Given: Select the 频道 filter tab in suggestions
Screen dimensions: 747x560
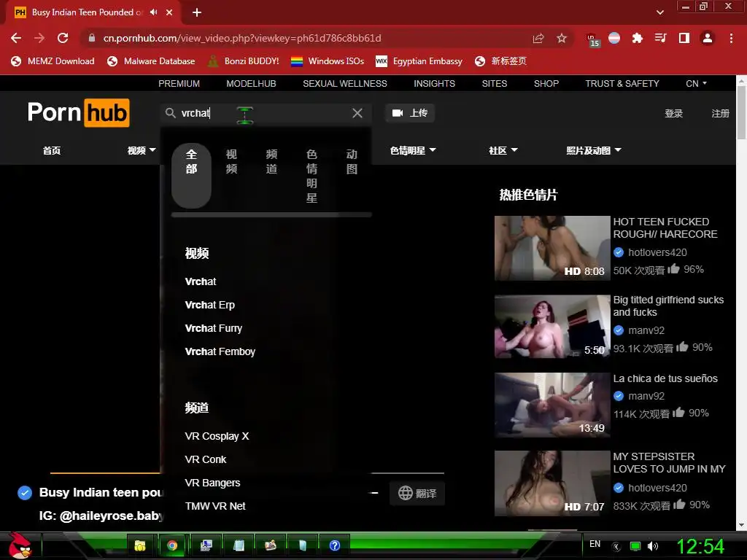Looking at the screenshot, I should [x=271, y=161].
